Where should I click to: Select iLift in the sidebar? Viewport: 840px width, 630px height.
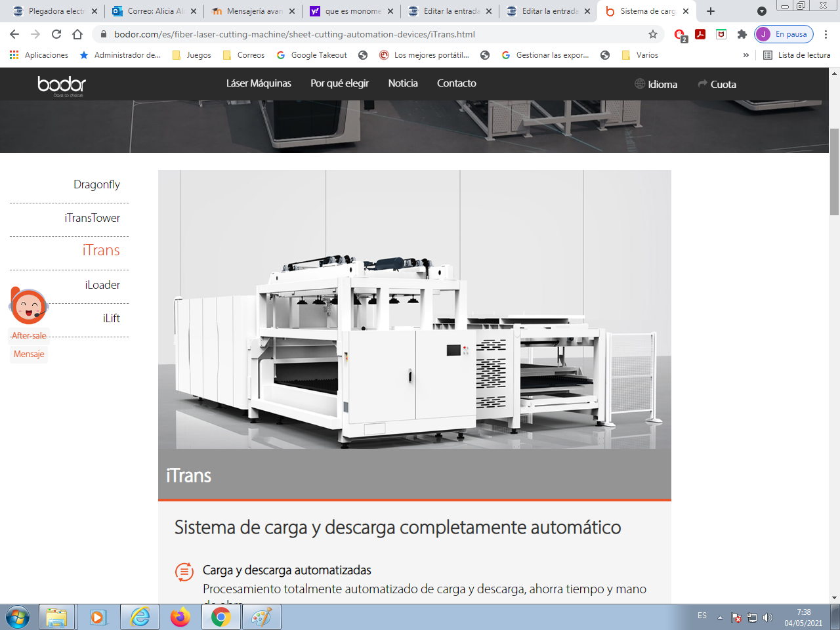pyautogui.click(x=112, y=318)
